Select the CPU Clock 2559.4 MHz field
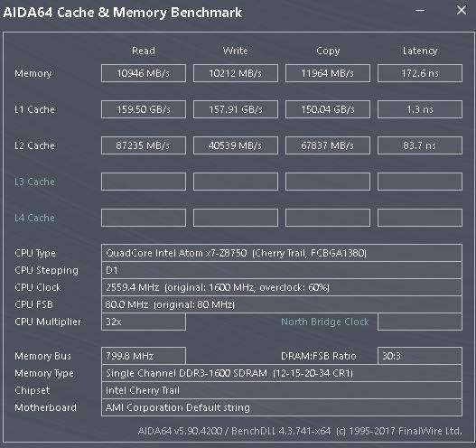Viewport: 476px width, 448px height. pyautogui.click(x=282, y=287)
